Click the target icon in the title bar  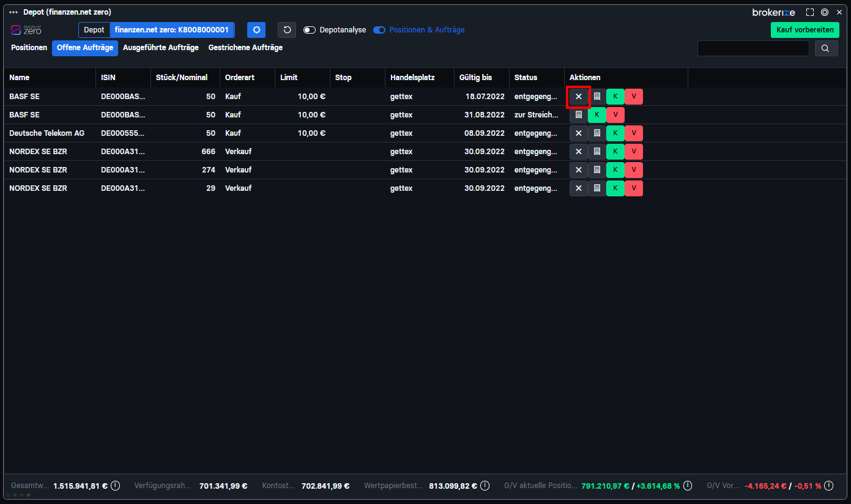click(825, 12)
